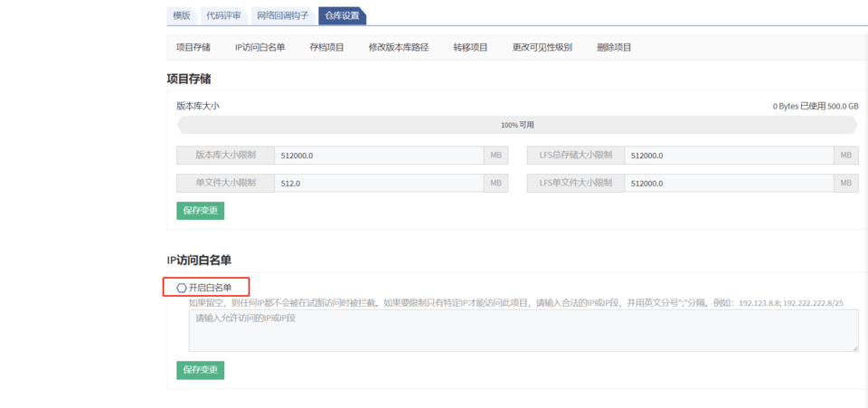
Task: Select the LFS单文件大小限制 input box
Action: pos(728,183)
